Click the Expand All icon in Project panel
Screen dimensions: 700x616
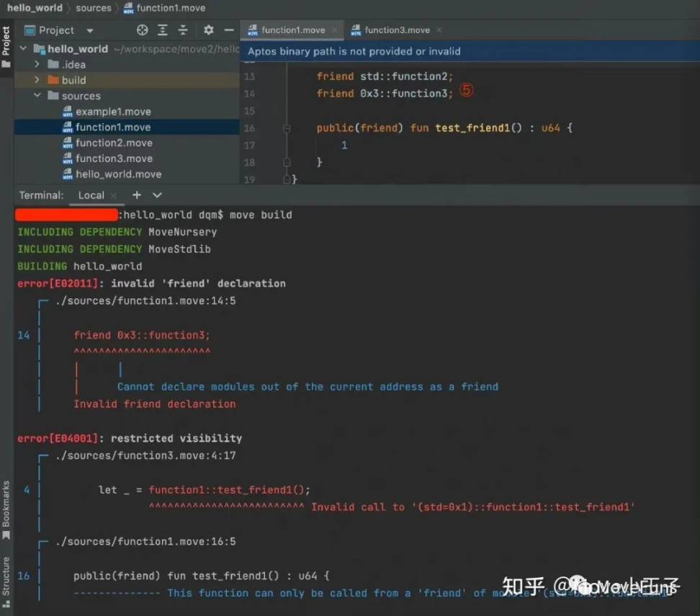click(x=163, y=30)
